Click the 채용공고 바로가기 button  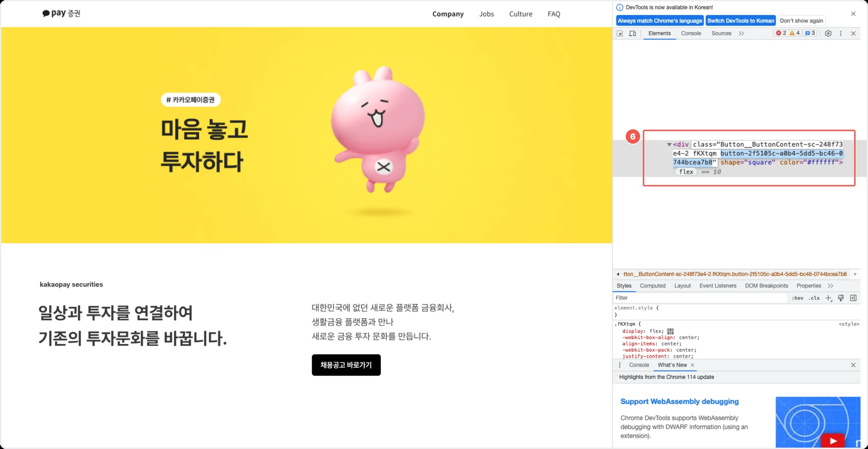coord(346,365)
